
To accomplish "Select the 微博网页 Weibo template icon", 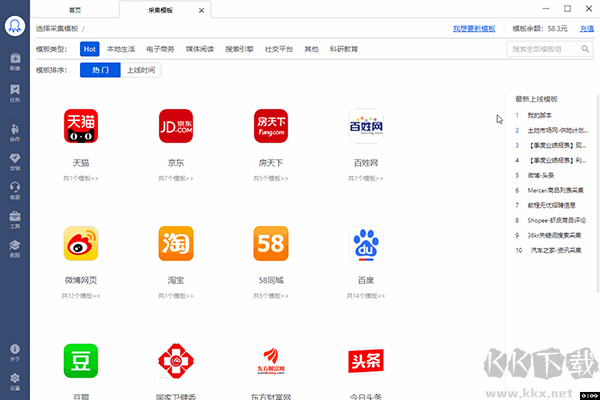I will [81, 243].
